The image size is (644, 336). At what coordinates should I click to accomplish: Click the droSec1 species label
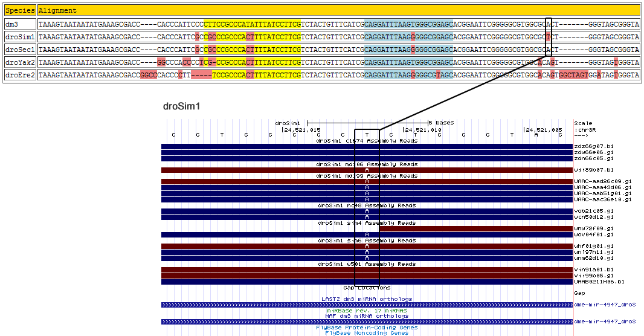click(18, 50)
